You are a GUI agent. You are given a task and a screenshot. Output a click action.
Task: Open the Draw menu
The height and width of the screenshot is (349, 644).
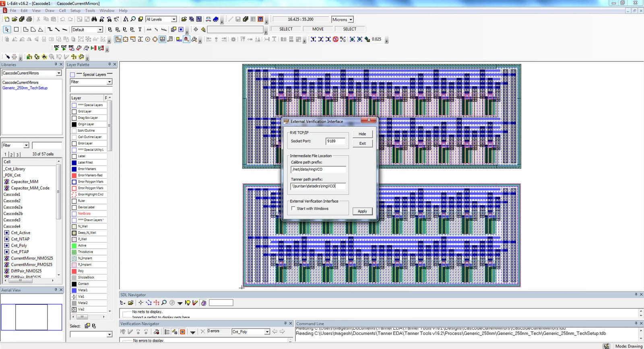click(x=50, y=10)
